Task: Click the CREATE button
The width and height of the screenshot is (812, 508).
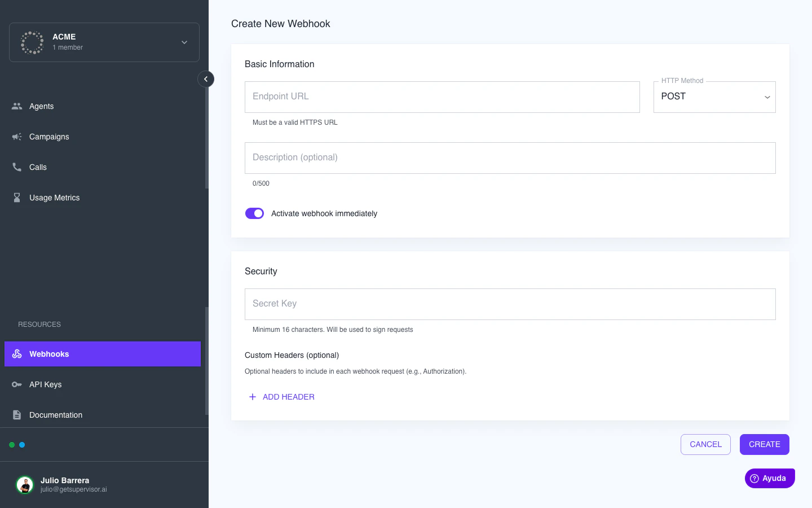Action: 764,444
